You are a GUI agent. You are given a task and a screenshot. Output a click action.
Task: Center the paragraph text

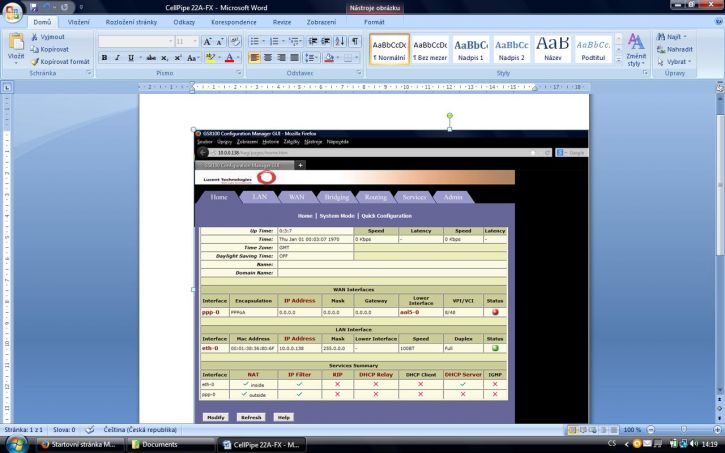[268, 58]
